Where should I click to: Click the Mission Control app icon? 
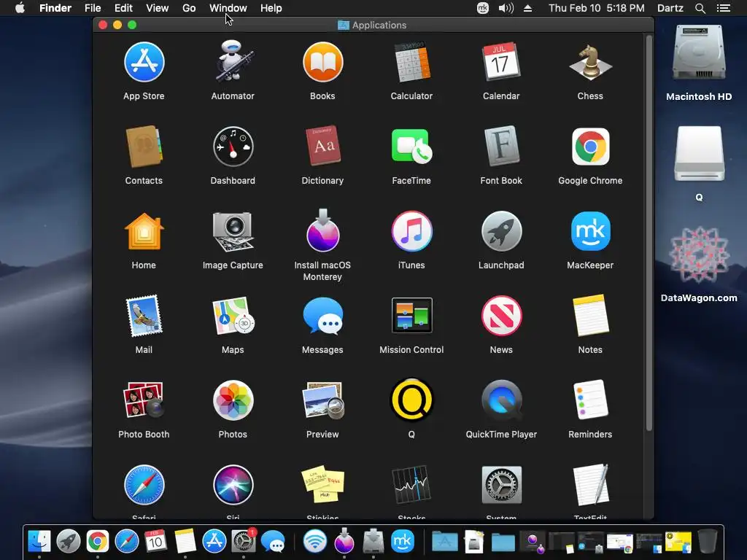coord(411,315)
